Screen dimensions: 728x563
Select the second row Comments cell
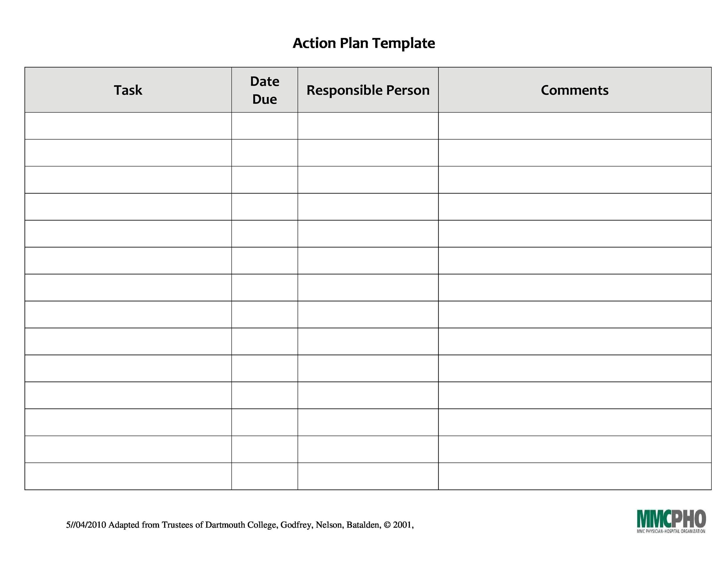point(574,153)
